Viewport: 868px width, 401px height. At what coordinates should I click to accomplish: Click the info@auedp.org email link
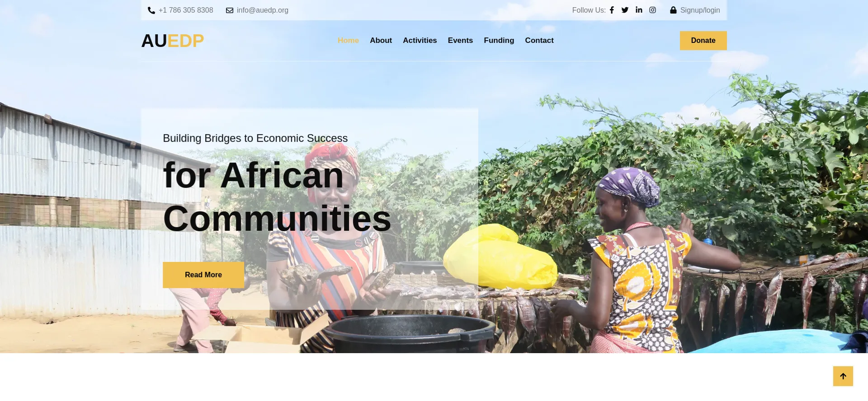click(x=262, y=10)
